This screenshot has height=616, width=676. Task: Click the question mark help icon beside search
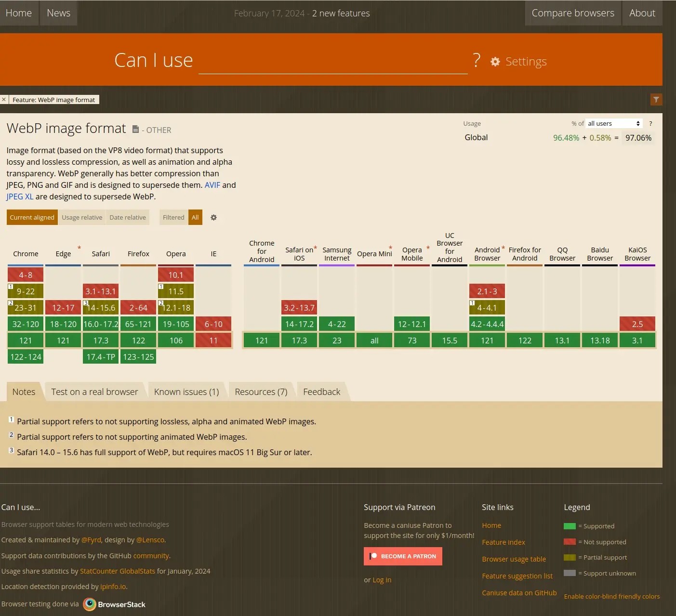(477, 61)
